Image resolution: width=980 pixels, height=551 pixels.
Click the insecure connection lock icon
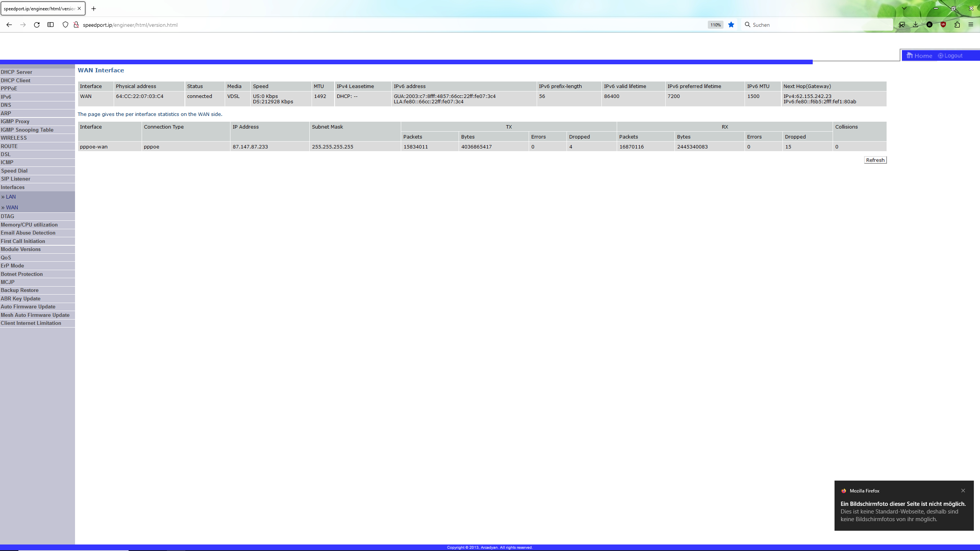point(76,25)
